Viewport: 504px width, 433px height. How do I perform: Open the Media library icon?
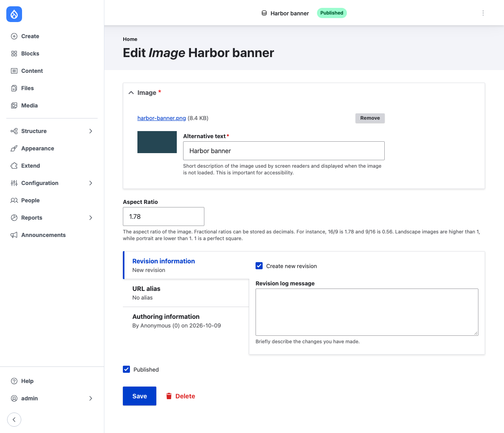point(14,105)
